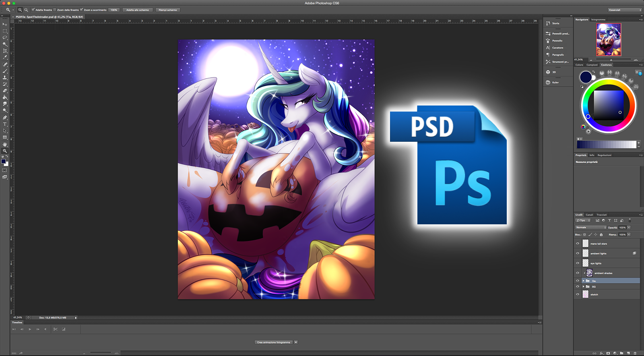Select the Lasso tool
This screenshot has height=356, width=644.
(5, 37)
